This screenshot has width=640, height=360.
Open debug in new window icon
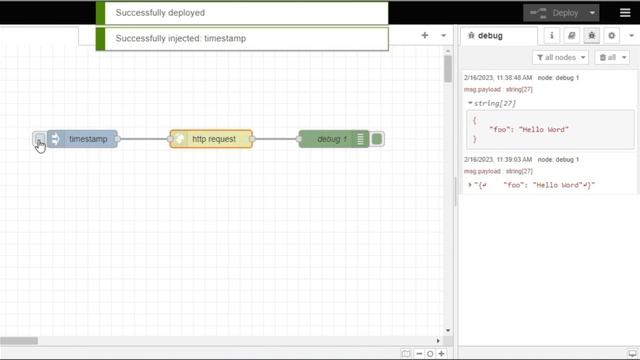[x=632, y=353]
